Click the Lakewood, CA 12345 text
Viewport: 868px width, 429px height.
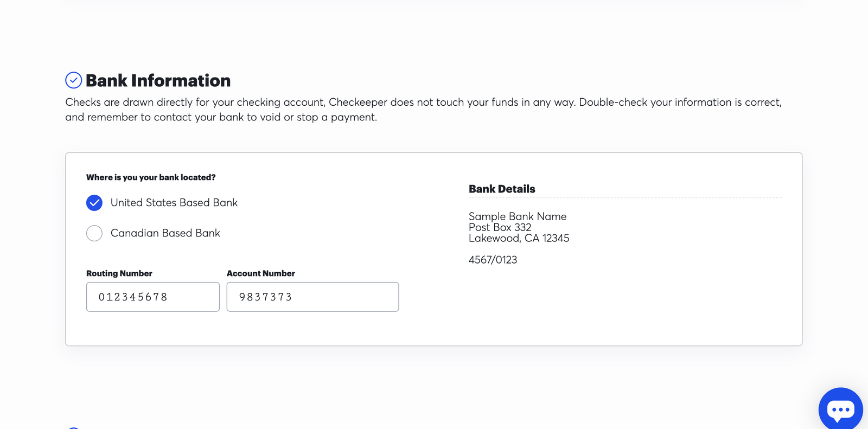tap(519, 238)
